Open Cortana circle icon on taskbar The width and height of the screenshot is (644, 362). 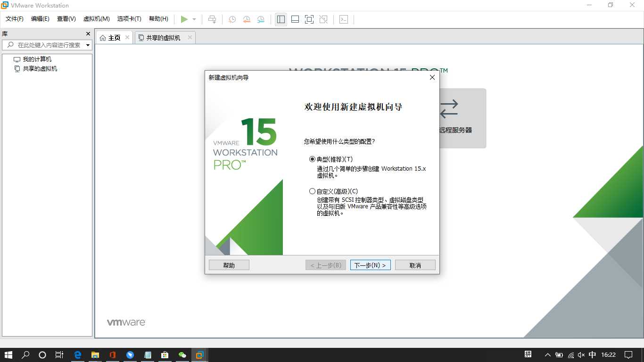pyautogui.click(x=42, y=355)
